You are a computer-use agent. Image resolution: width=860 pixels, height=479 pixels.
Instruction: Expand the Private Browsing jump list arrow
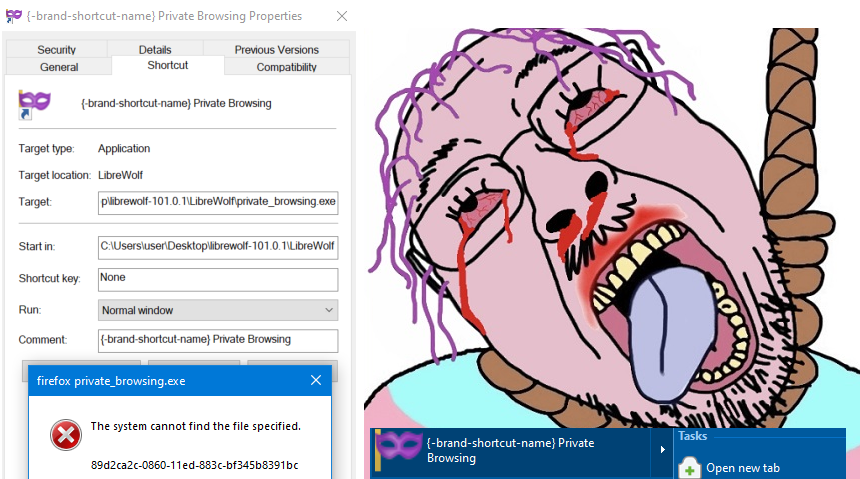662,449
